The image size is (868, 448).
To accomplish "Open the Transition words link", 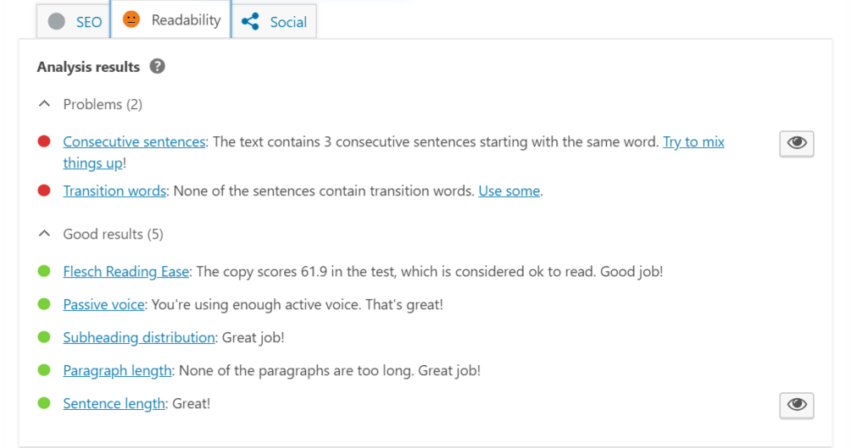I will [x=114, y=191].
